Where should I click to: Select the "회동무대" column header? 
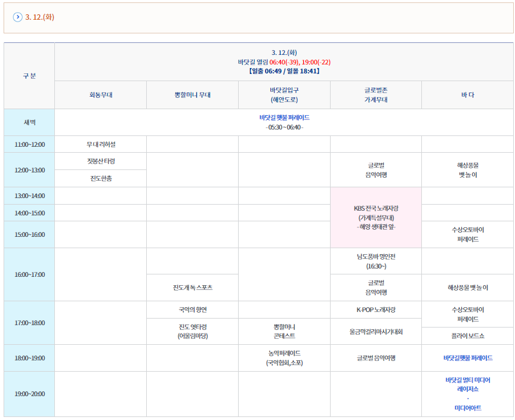click(x=100, y=95)
